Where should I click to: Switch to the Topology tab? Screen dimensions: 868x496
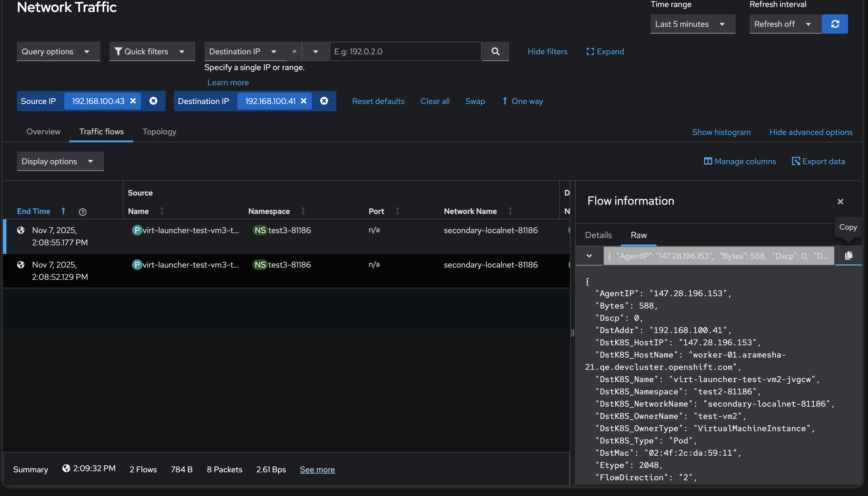[159, 131]
